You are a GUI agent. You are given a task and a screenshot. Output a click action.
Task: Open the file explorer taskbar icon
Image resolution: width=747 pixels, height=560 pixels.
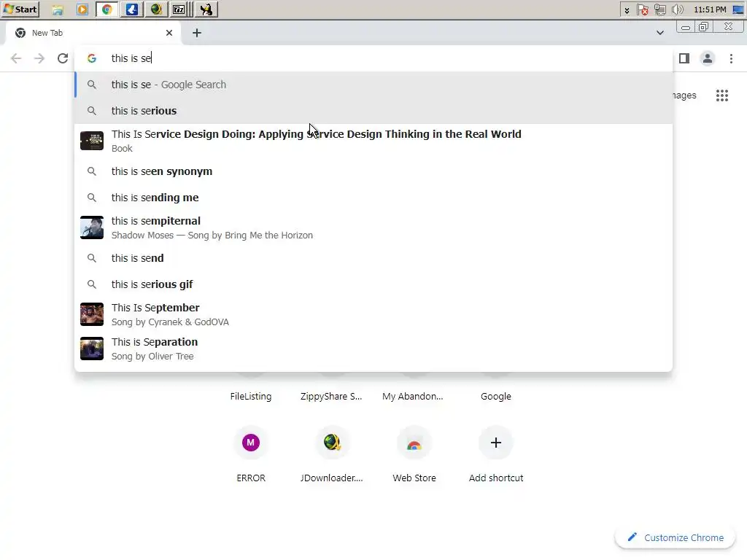58,9
